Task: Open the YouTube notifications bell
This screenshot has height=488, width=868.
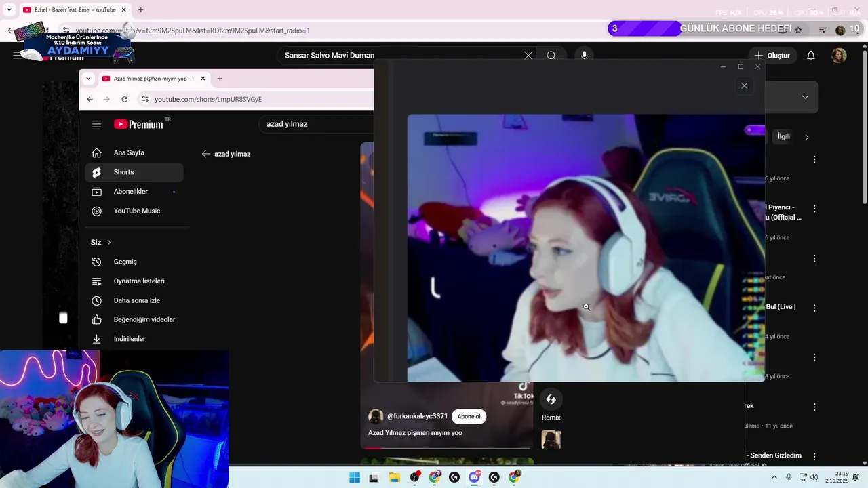Action: point(811,56)
